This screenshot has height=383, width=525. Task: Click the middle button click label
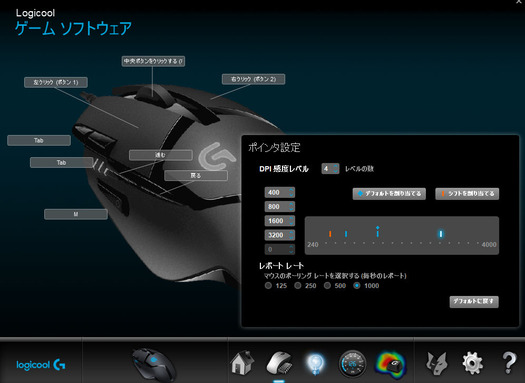(x=153, y=61)
